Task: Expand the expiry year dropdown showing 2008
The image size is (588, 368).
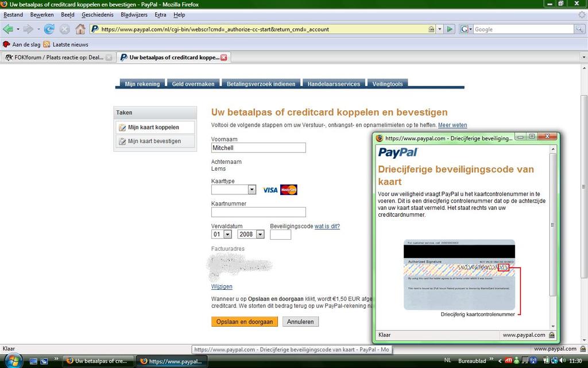Action: [x=260, y=235]
